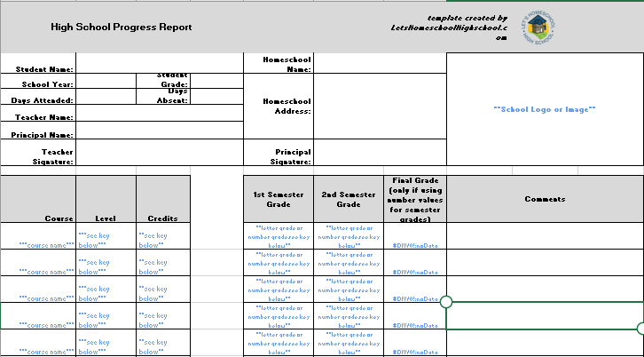Click 2nd semester grade cell in fourth course row

pyautogui.click(x=349, y=316)
